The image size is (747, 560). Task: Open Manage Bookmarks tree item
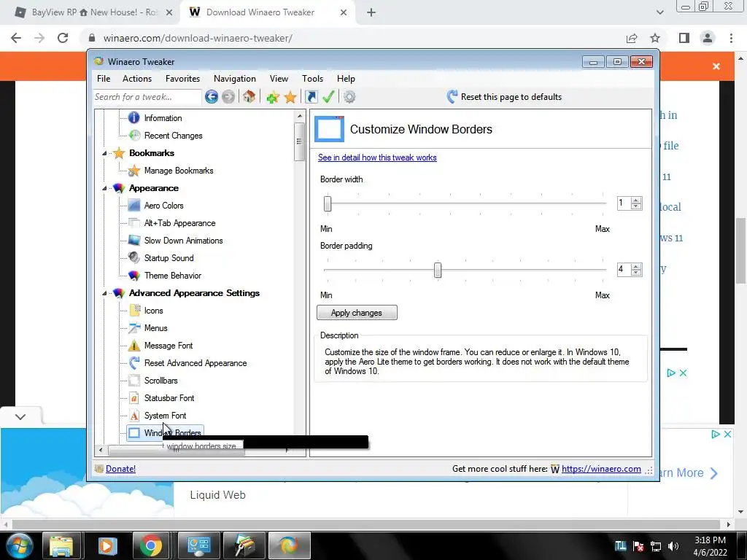(x=179, y=171)
